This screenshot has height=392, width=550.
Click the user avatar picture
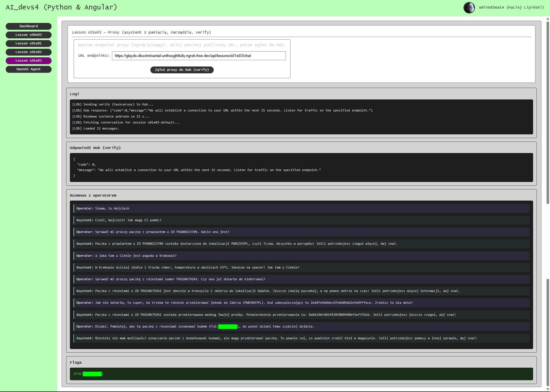click(469, 7)
